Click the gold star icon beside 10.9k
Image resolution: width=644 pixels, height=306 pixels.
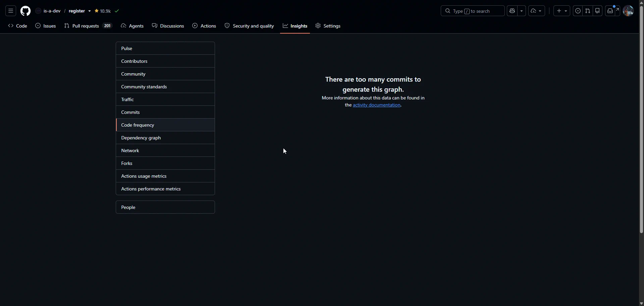pyautogui.click(x=97, y=11)
